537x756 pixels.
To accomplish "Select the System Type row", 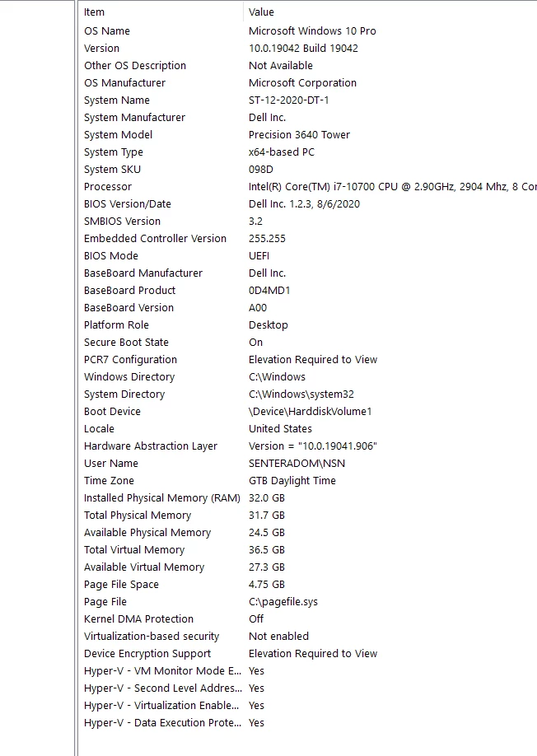I will (x=114, y=152).
